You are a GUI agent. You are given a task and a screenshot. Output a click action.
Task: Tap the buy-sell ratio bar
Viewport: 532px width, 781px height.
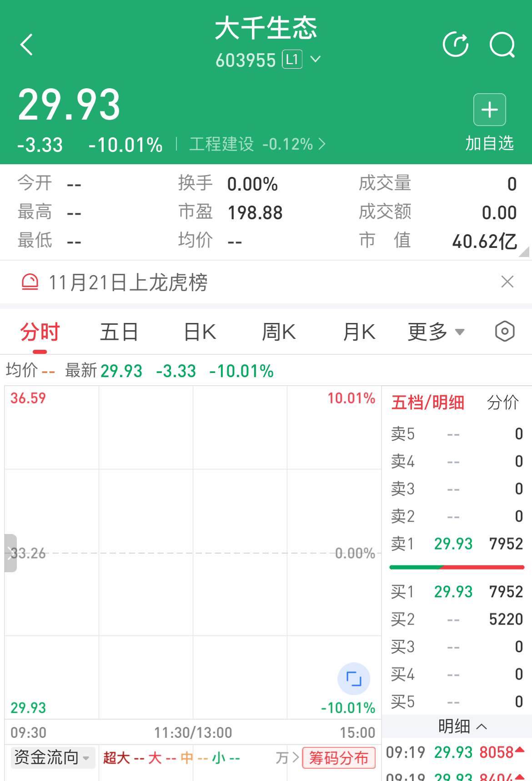pos(457,567)
